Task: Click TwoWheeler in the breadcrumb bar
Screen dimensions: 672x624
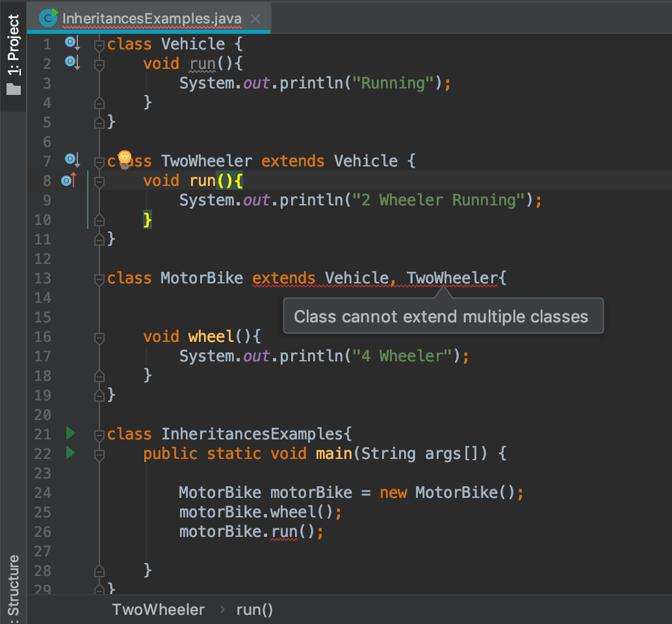Action: pyautogui.click(x=158, y=609)
